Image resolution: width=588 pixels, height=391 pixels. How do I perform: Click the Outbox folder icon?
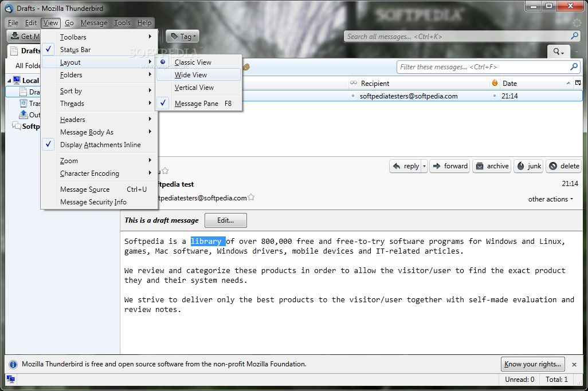pyautogui.click(x=23, y=114)
